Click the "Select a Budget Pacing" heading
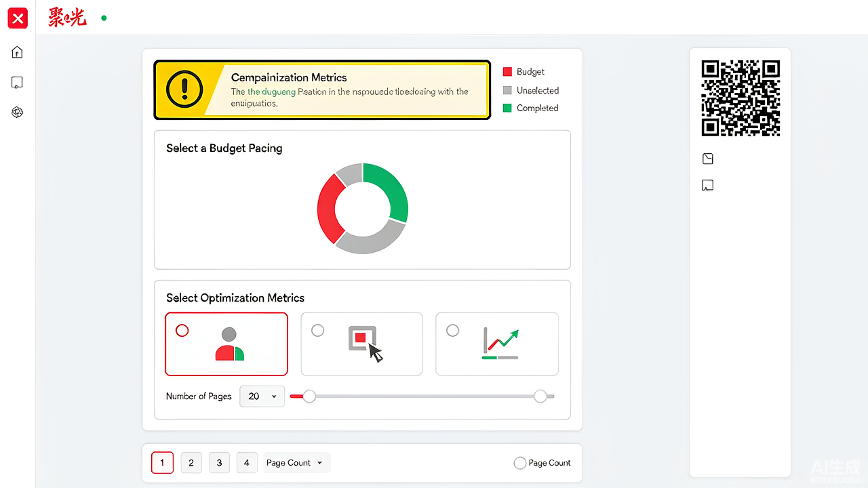The width and height of the screenshot is (868, 488). tap(224, 148)
